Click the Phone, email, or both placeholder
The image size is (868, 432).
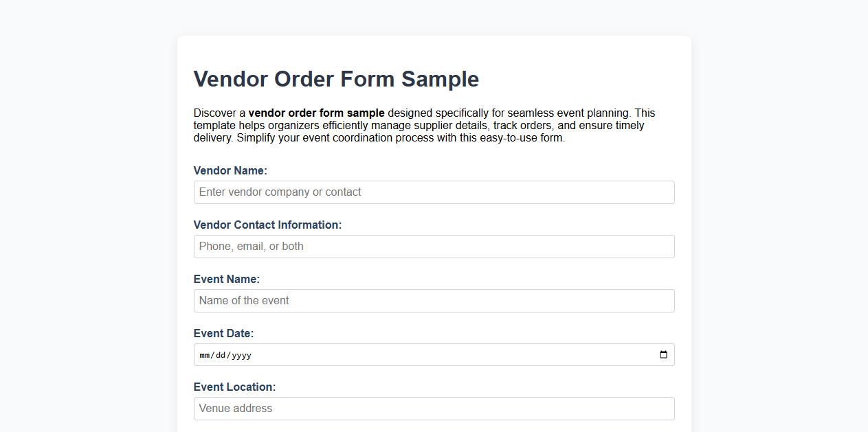click(x=250, y=246)
